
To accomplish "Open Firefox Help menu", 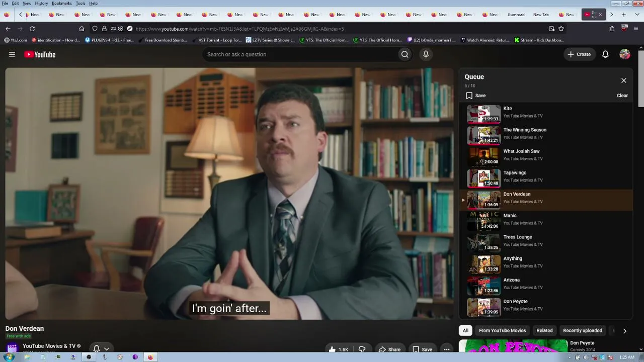I will coord(94,4).
